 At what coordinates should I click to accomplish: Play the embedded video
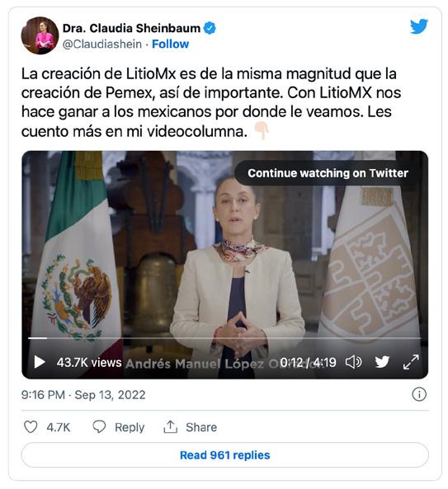(x=40, y=362)
